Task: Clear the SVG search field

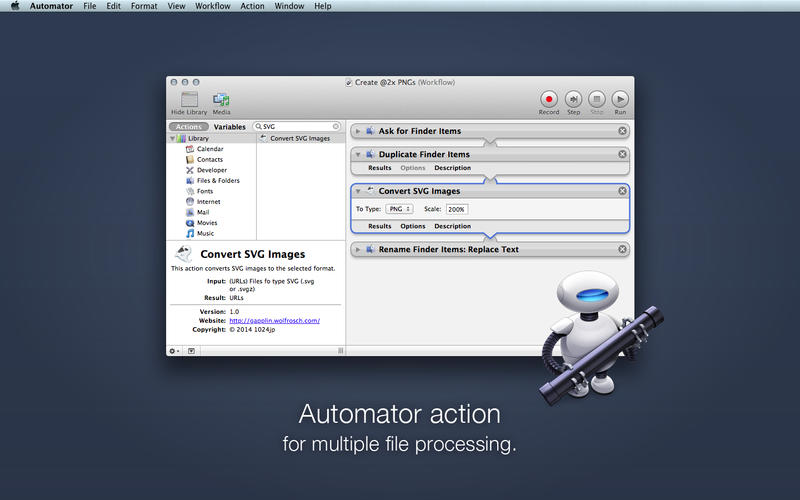Action: (x=336, y=126)
